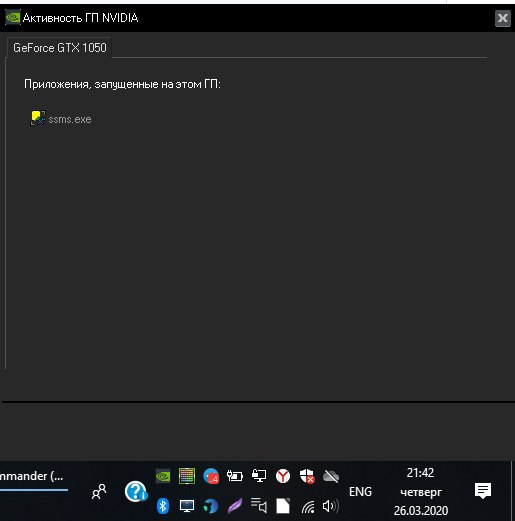Click the white document tray icon
The width and height of the screenshot is (515, 521).
pyautogui.click(x=283, y=506)
